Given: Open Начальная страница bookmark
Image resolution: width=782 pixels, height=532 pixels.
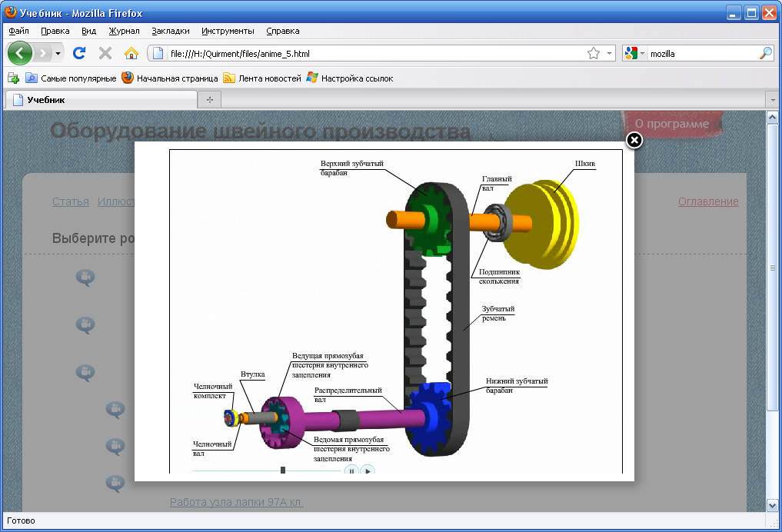Looking at the screenshot, I should [170, 78].
